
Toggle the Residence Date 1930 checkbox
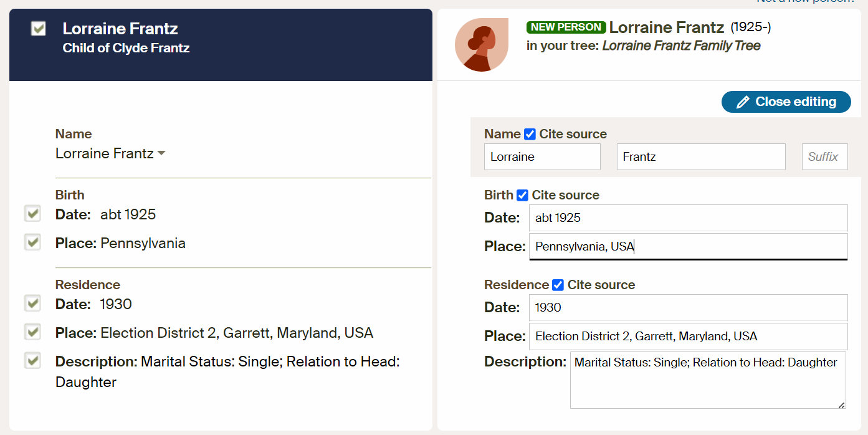point(32,304)
